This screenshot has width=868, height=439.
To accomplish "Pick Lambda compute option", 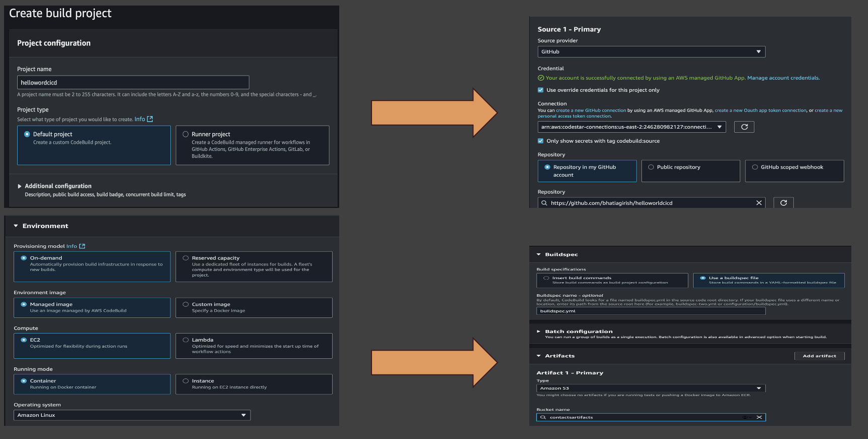I will coord(254,346).
